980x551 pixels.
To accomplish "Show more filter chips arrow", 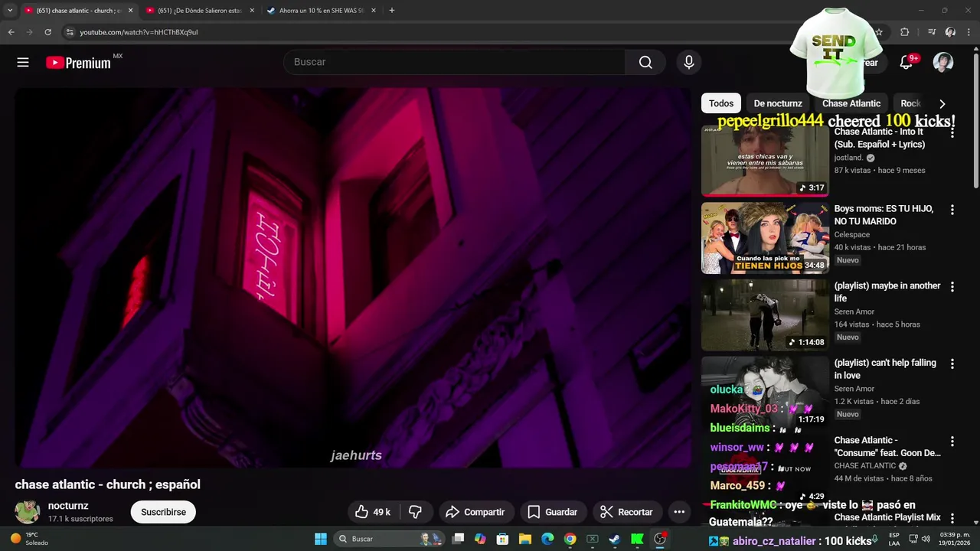I will pyautogui.click(x=942, y=103).
